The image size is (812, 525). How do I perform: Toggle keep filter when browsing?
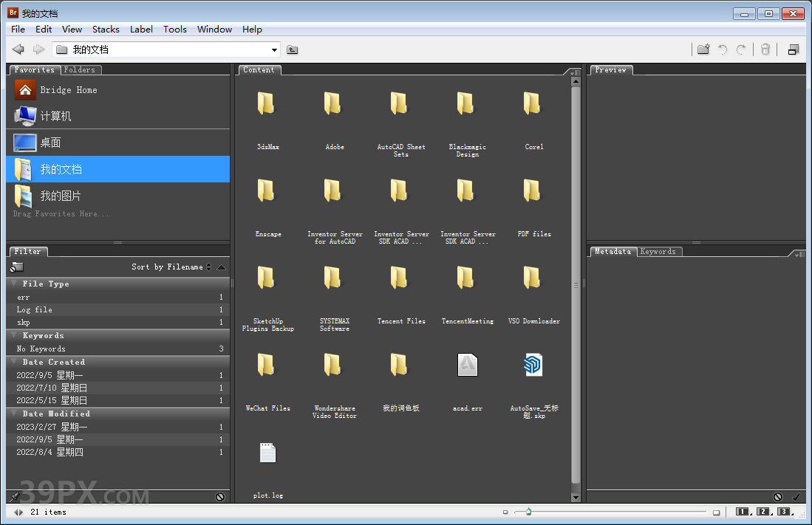[x=15, y=267]
